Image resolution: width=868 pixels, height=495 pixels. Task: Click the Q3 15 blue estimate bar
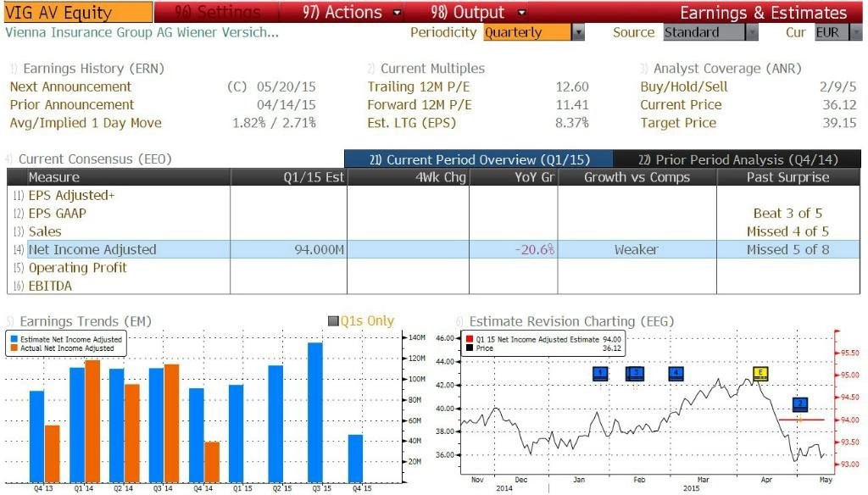[x=315, y=412]
